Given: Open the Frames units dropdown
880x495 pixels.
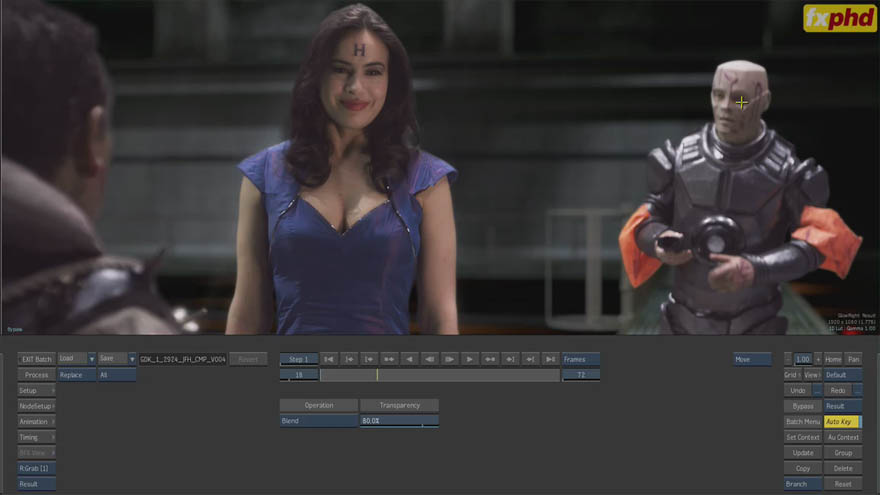Looking at the screenshot, I should click(x=581, y=359).
